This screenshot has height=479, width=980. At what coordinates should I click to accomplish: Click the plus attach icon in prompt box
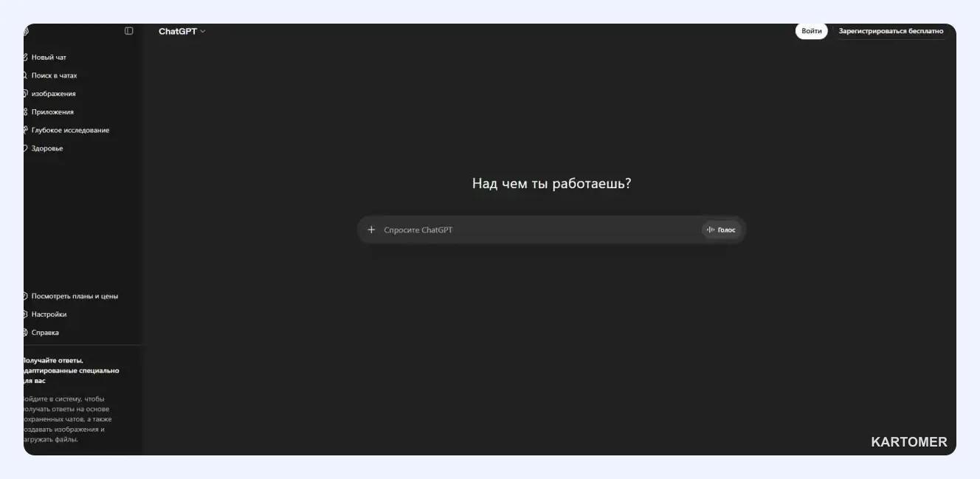371,230
